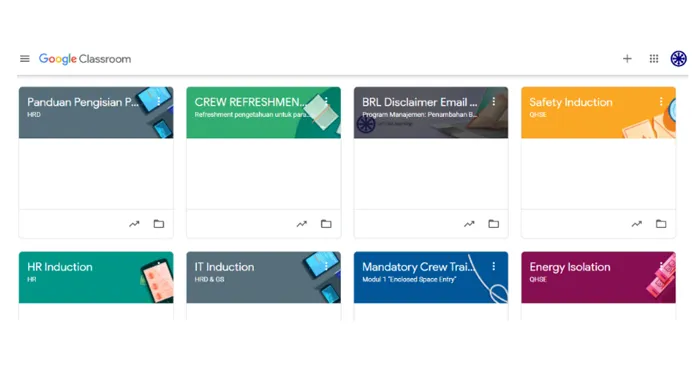Open Drive folder for BRL Disclaimer Email class

tap(493, 224)
